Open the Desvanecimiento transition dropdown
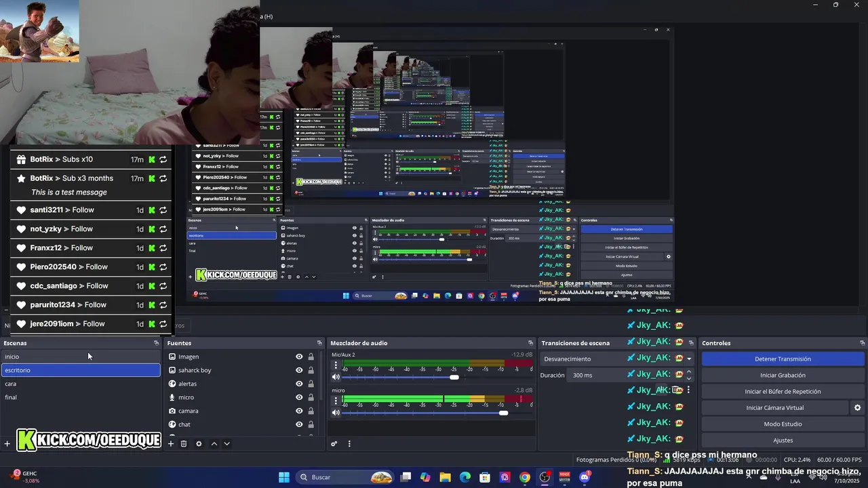Screen dimensions: 868x488 pos(617,359)
